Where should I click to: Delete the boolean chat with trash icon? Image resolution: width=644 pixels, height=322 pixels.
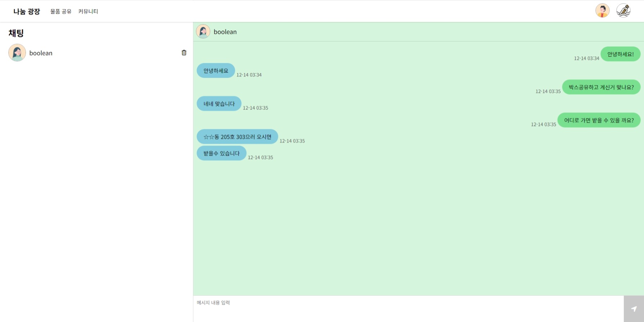click(184, 53)
